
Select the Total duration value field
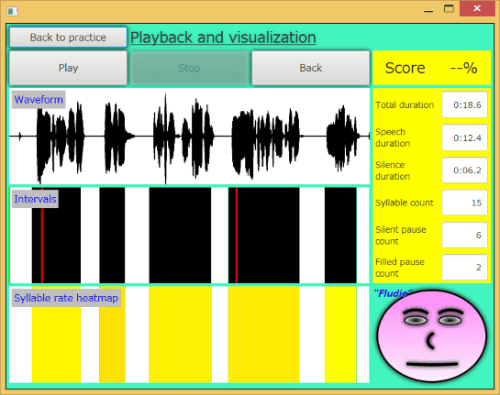pyautogui.click(x=465, y=105)
